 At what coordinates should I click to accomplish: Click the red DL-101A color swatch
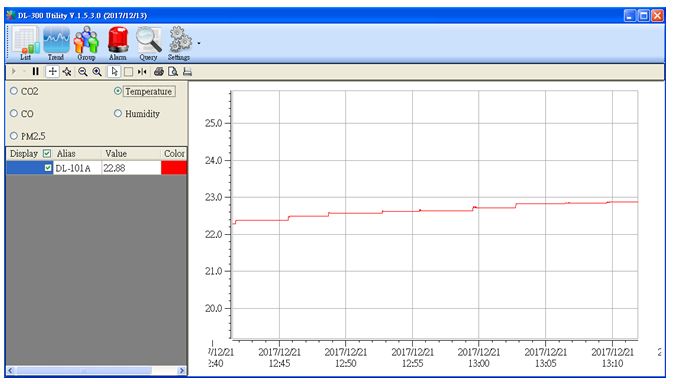point(174,168)
